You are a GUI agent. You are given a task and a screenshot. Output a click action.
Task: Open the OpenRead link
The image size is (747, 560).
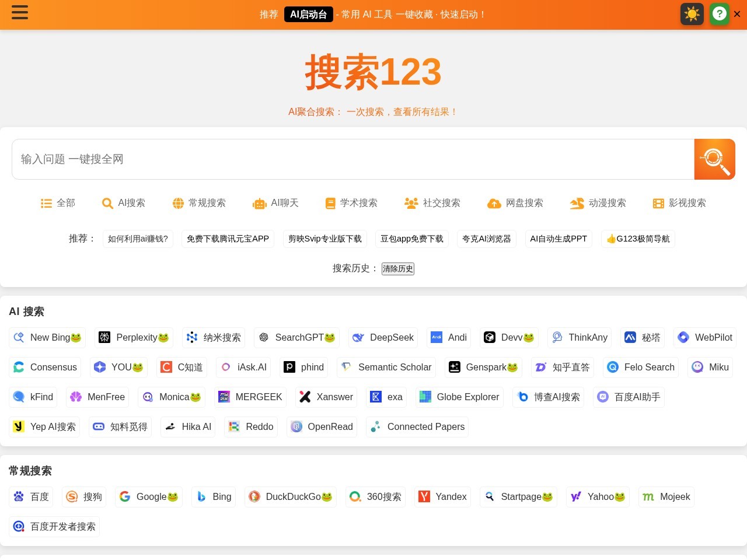(322, 426)
